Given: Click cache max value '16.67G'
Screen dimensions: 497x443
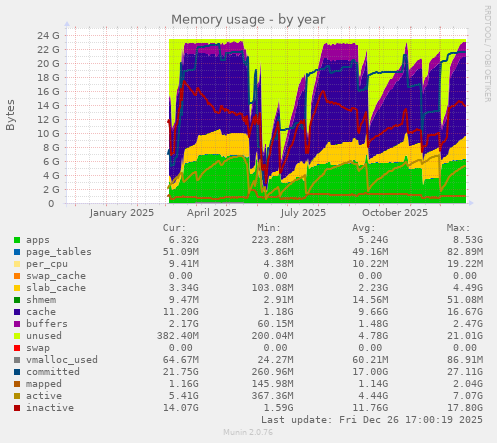Looking at the screenshot, I should coord(465,312).
